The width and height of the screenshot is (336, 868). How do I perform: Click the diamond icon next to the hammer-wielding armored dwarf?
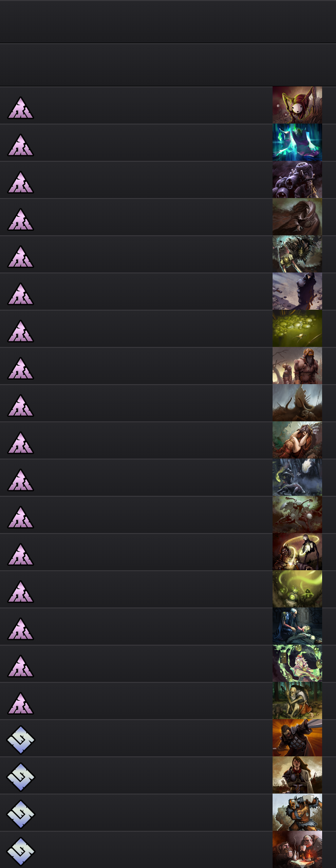pos(20,814)
